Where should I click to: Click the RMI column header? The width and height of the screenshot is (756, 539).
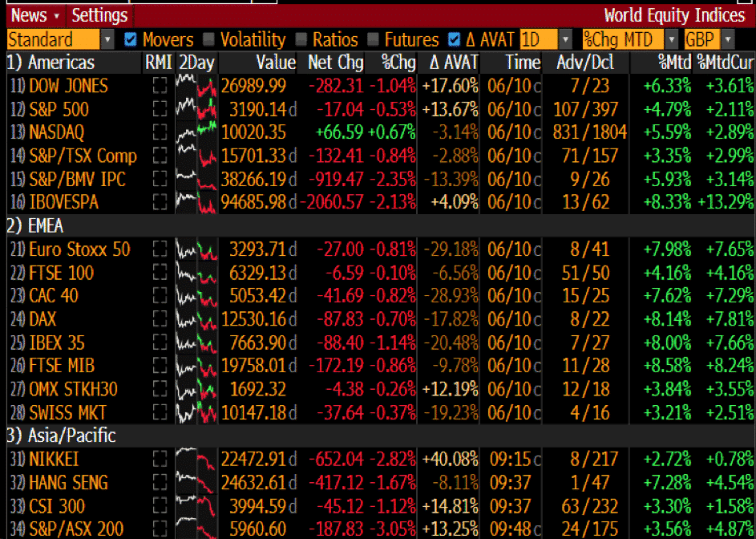click(x=159, y=63)
